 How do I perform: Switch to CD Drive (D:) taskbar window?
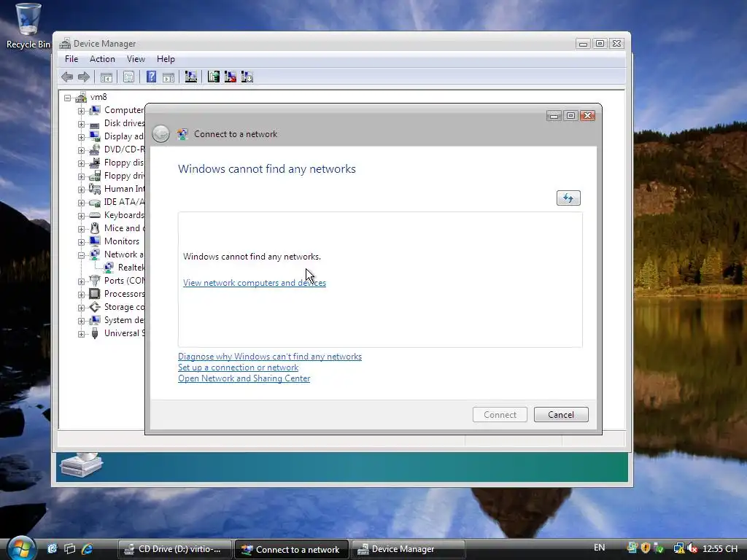click(x=175, y=549)
